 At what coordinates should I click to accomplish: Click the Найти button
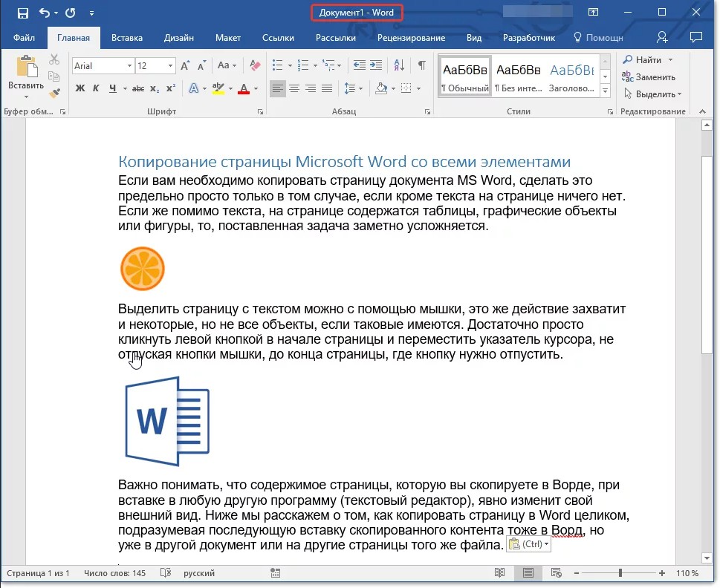click(642, 59)
